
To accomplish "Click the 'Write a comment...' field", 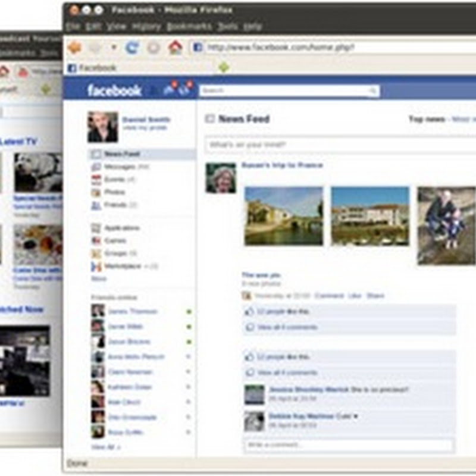I will coord(349,445).
